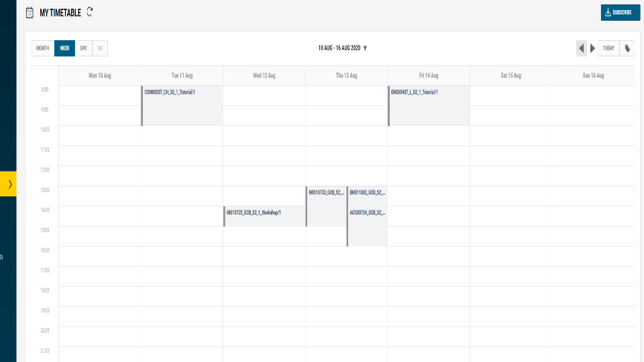Open the HIS10725 Workshop event on Wednesday
Viewport: 644px width, 362px height.
(x=264, y=217)
